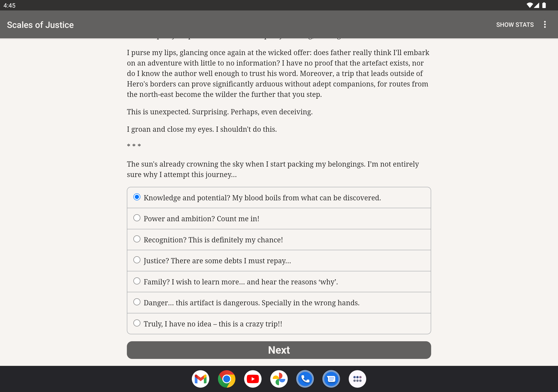Click SHOW STATS in the header
This screenshot has height=392, width=558.
pos(515,25)
